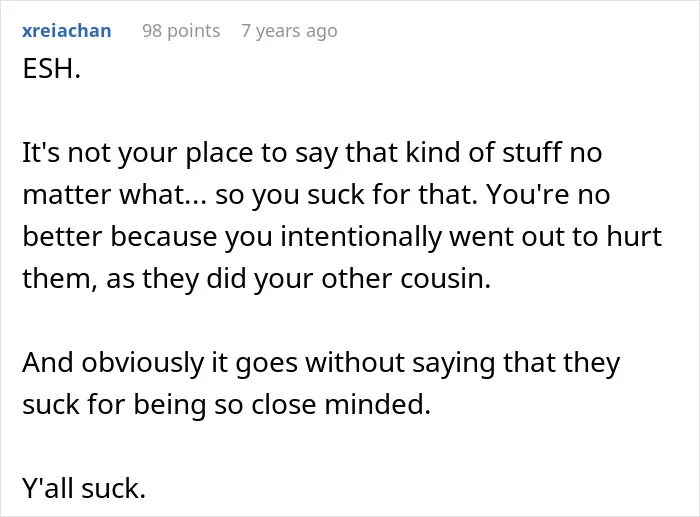Image resolution: width=700 pixels, height=517 pixels.
Task: Click the word intentionally in the comment
Action: pyautogui.click(x=361, y=237)
